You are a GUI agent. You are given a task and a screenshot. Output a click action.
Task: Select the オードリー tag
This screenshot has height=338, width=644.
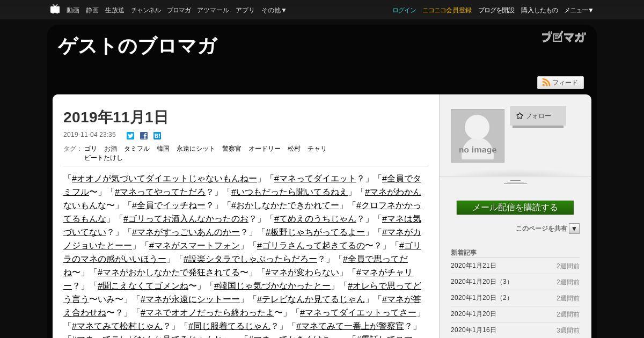[x=265, y=149]
